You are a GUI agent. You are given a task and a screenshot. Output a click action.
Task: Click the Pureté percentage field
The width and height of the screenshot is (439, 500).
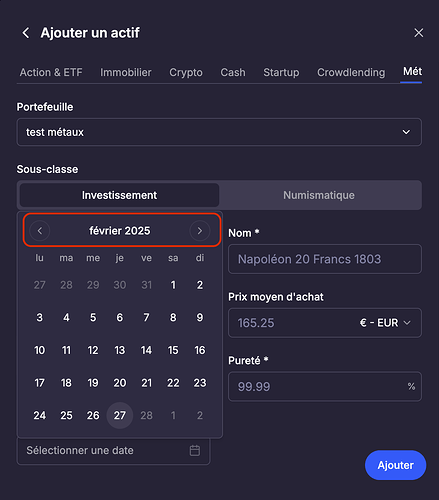(x=325, y=386)
